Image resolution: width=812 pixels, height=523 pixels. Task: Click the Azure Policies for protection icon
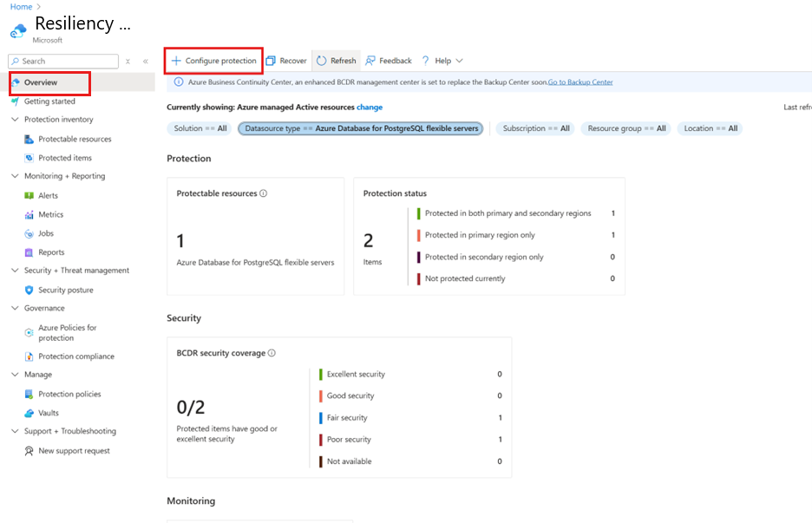tap(29, 332)
